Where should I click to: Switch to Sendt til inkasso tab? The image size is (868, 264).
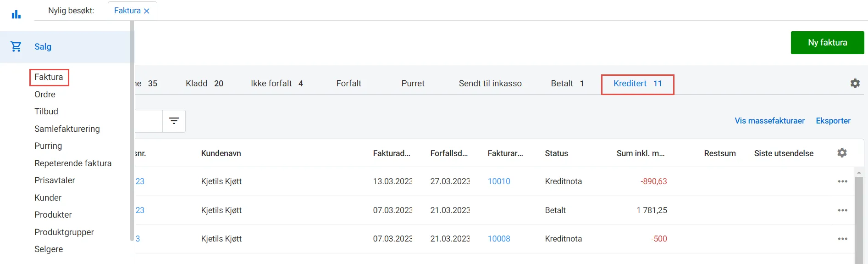point(490,84)
